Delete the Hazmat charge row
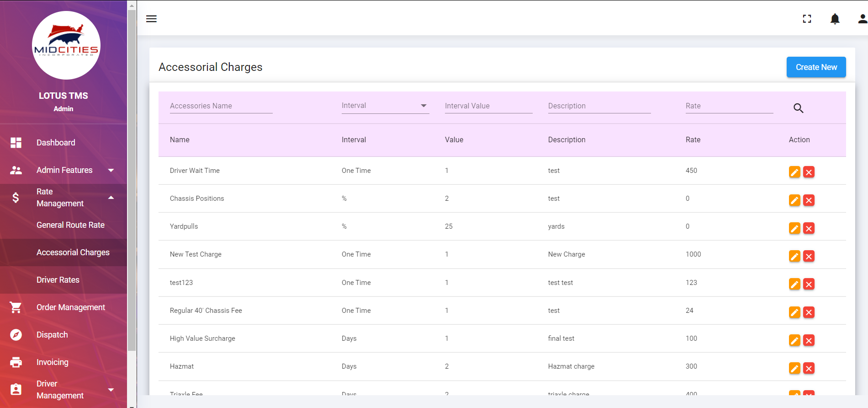868x408 pixels. tap(809, 368)
